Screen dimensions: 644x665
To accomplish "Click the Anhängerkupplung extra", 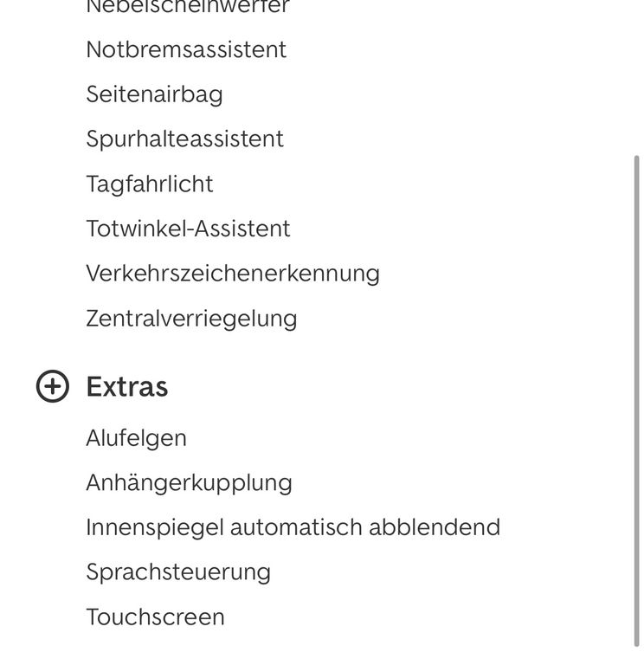I will tap(189, 483).
